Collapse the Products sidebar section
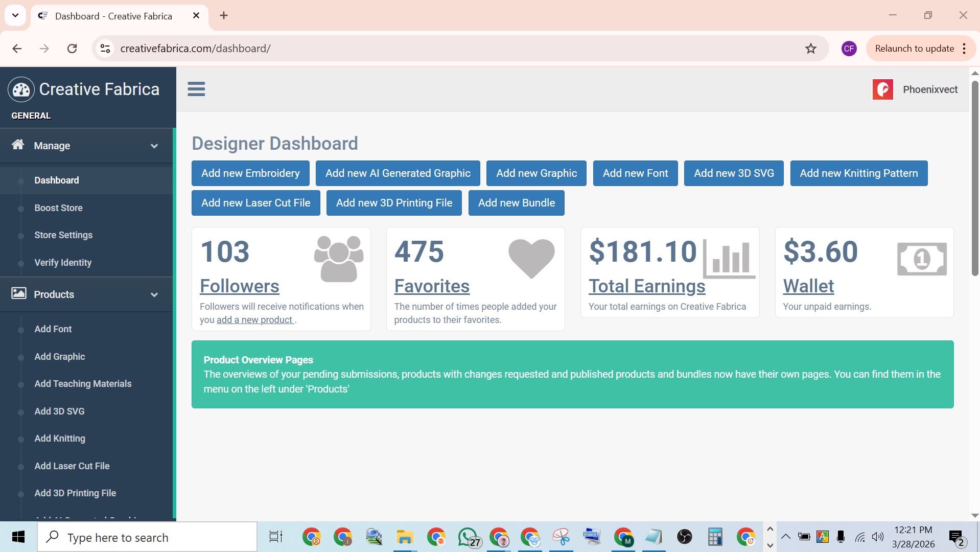This screenshot has height=552, width=980. (154, 295)
